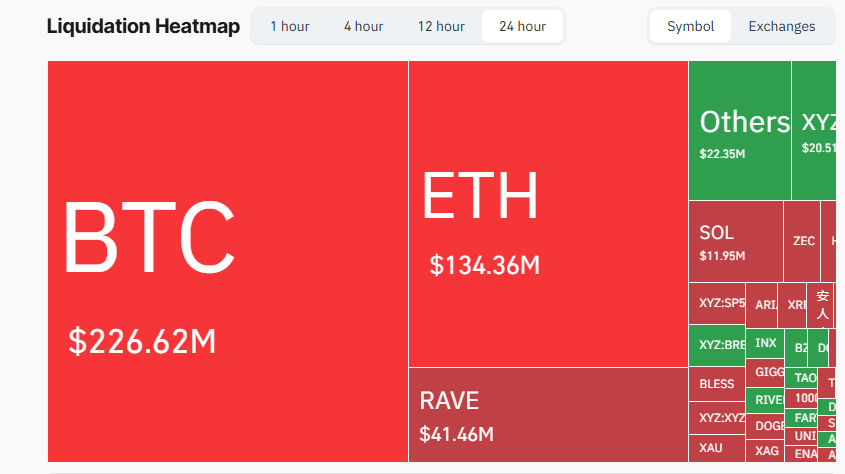The width and height of the screenshot is (845, 474).
Task: Open the ETH $134.36M tile
Action: point(548,213)
